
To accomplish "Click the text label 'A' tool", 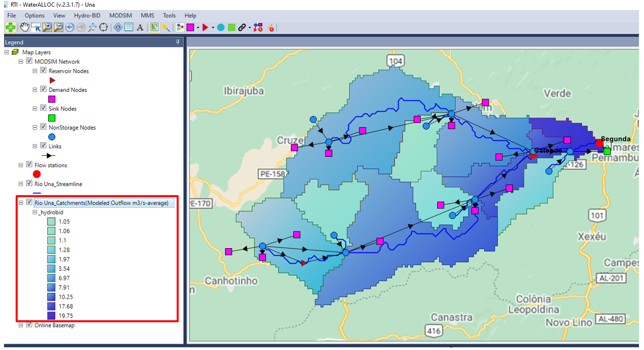I will [x=140, y=27].
